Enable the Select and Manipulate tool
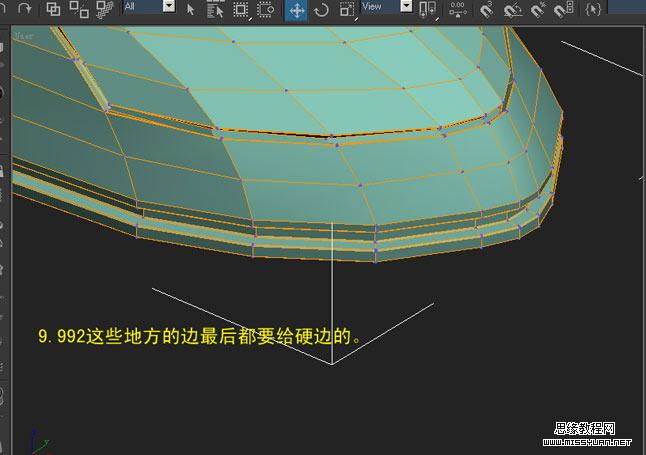Screen dimensions: 646x455 click(x=458, y=9)
